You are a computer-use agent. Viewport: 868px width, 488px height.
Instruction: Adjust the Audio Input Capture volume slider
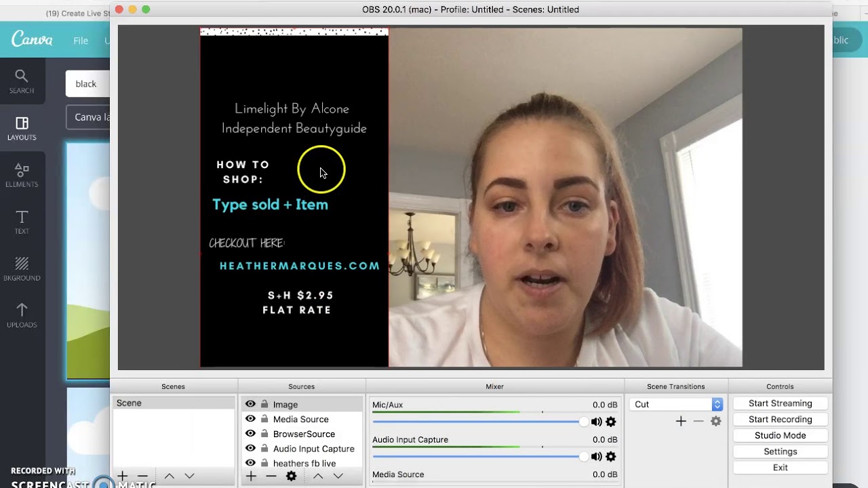[480, 457]
